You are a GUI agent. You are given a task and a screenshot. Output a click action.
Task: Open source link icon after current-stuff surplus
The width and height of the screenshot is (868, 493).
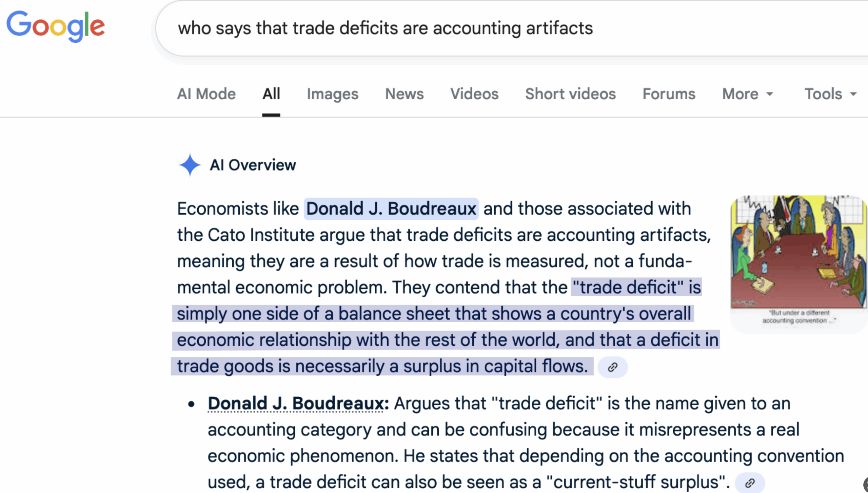(749, 482)
